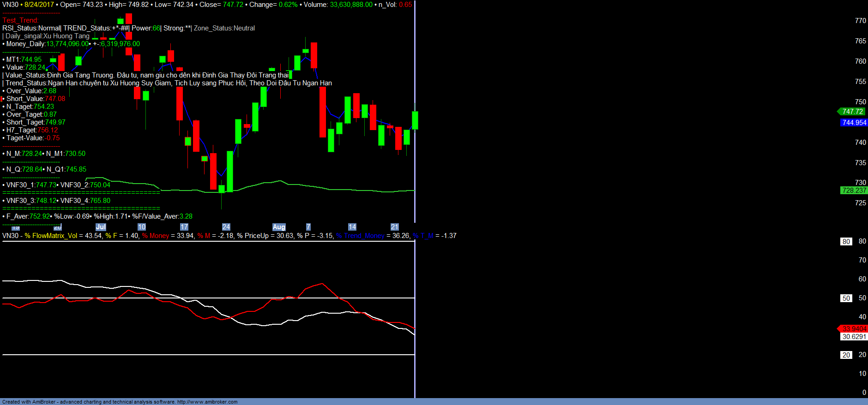Screen dimensions: 868x405
Task: Click the blue 744.954 value tag
Action: point(854,123)
